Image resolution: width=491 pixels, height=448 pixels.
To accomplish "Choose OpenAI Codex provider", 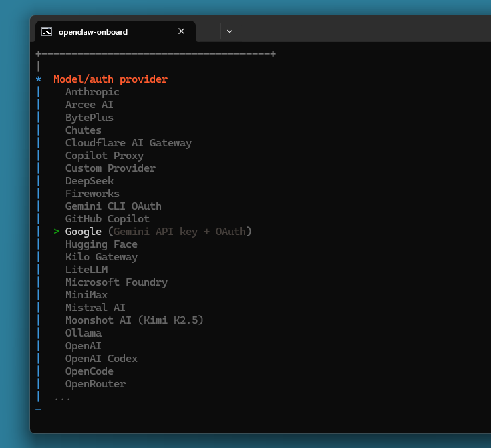I will tap(101, 358).
